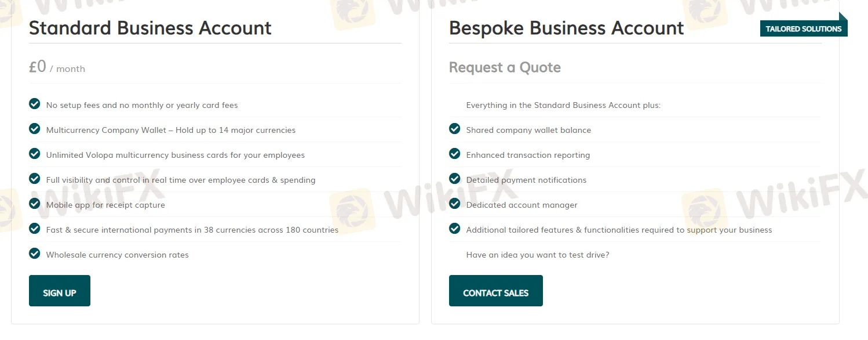Click checkmark next to Additional tailored features
Viewport: 868px width, 340px height.
[455, 229]
